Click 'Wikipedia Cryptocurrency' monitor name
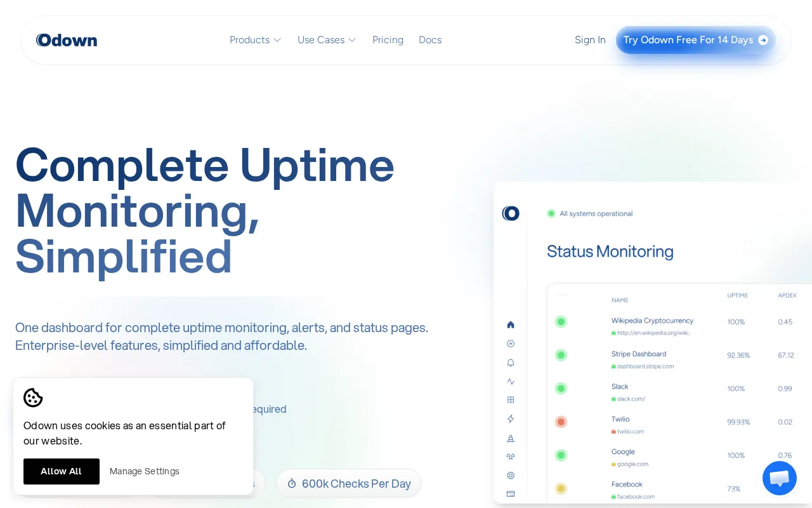812x508 pixels. (652, 321)
